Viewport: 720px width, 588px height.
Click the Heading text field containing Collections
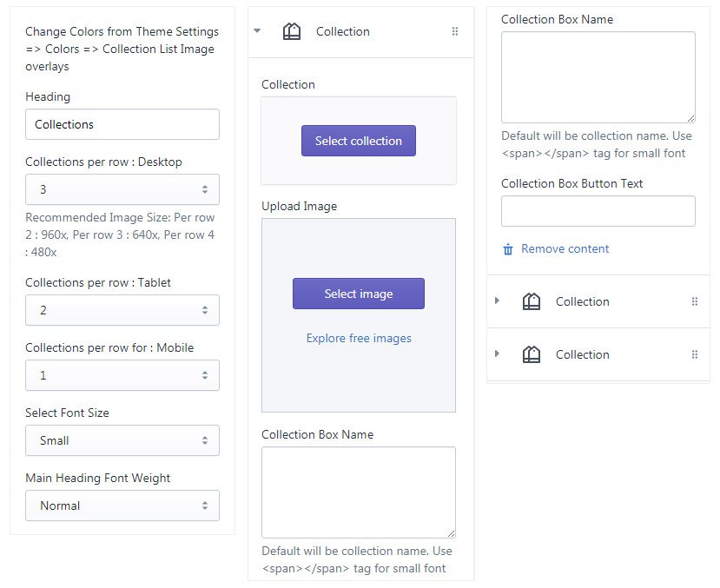[x=122, y=124]
